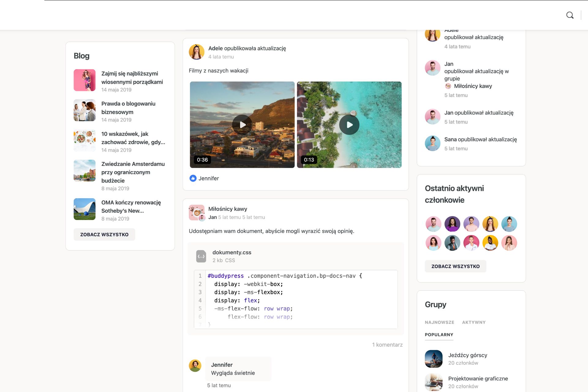The width and height of the screenshot is (588, 392).
Task: Click the search magnifier icon
Action: click(570, 15)
